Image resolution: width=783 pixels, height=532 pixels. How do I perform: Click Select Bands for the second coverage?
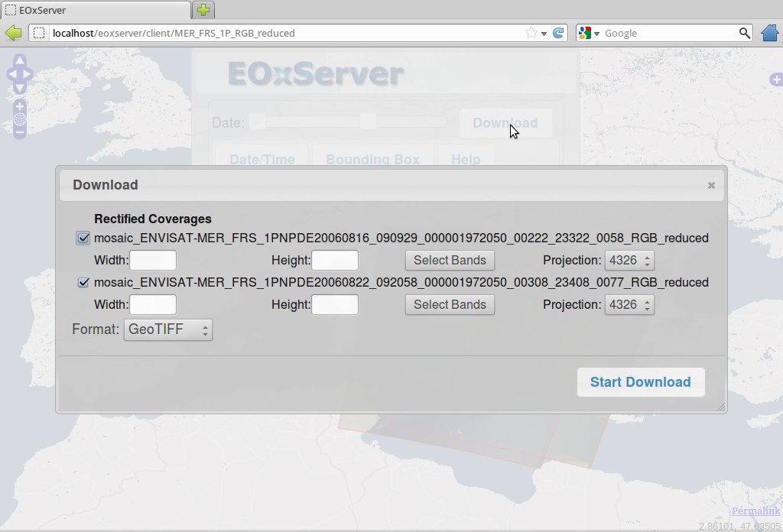click(450, 305)
